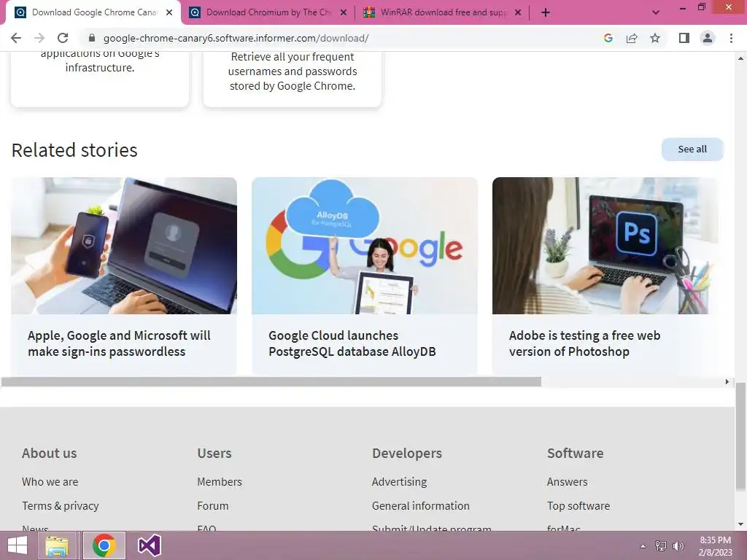Screen dimensions: 747x560
Task: Expand the tab search dropdown
Action: point(656,12)
